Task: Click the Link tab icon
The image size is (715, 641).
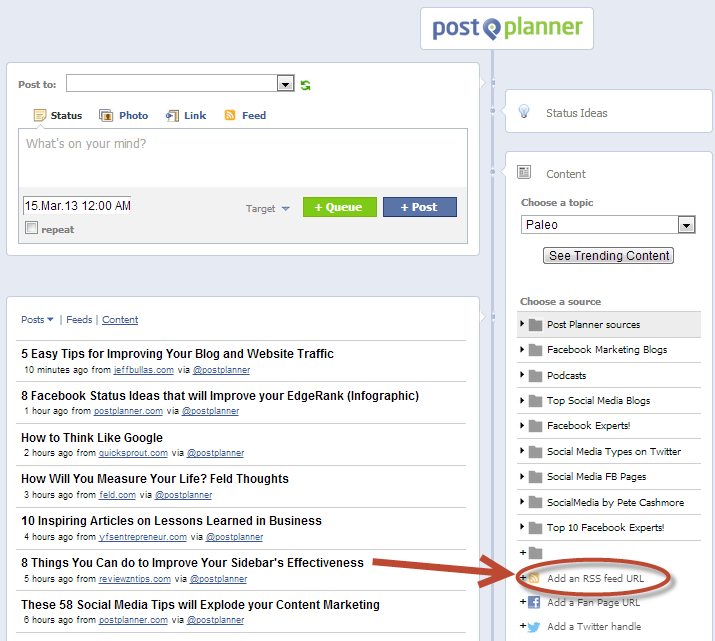Action: coord(172,116)
